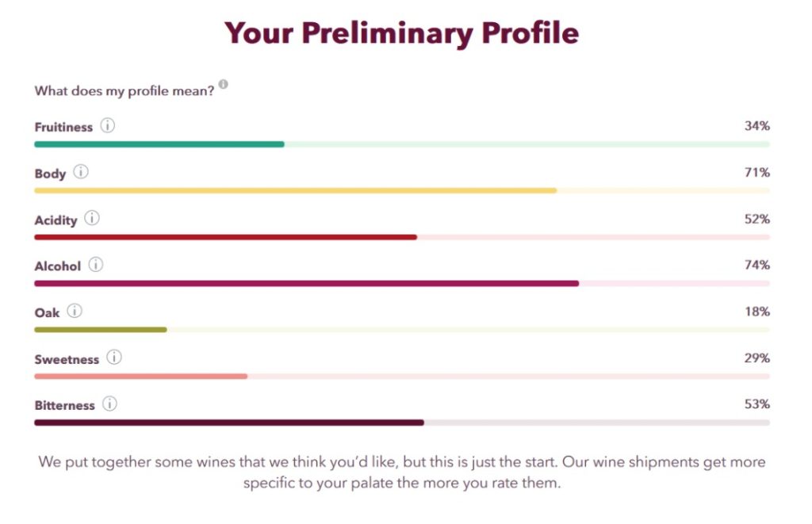Open the Sweetness info icon
Viewport: 812px width, 524px height.
[114, 358]
